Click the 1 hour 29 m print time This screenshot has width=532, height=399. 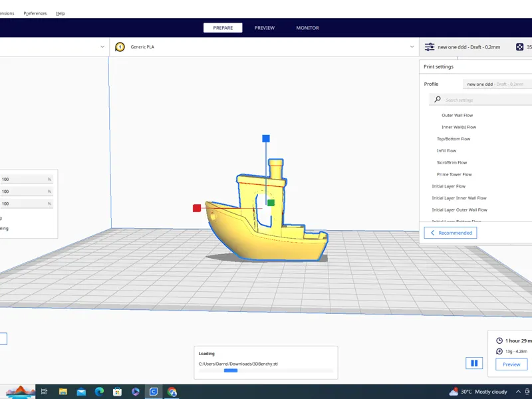coord(519,340)
